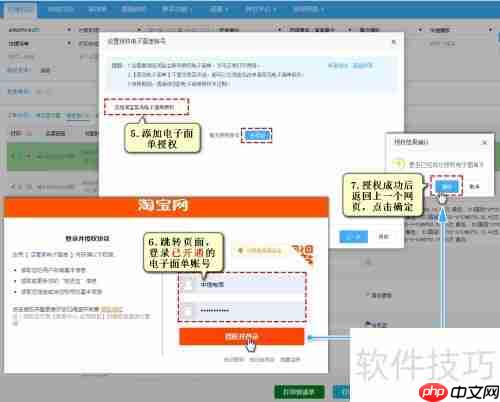Cancel the authorization success message dialog
Image resolution: width=500 pixels, height=402 pixels.
(x=474, y=186)
